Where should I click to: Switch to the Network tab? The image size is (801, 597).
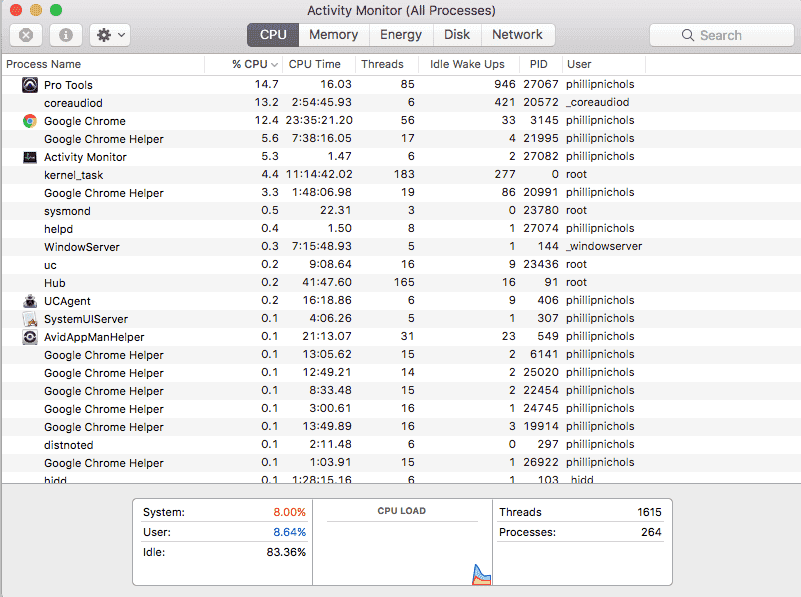(x=517, y=35)
